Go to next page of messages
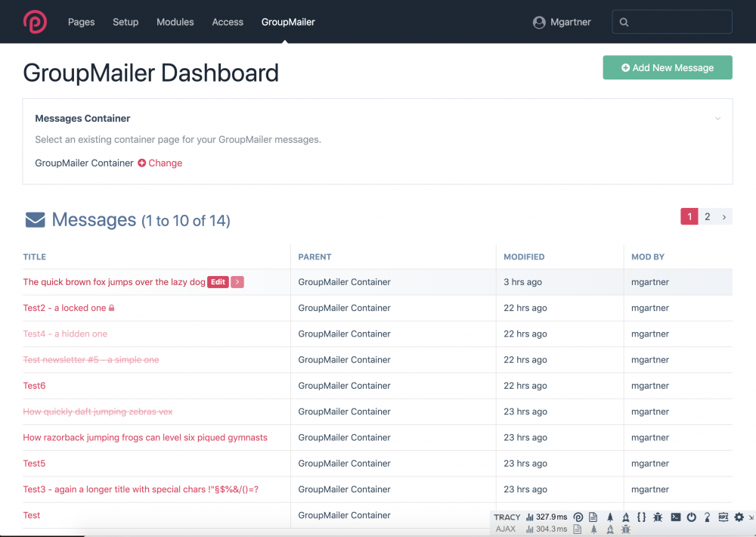The image size is (756, 537). coord(724,217)
